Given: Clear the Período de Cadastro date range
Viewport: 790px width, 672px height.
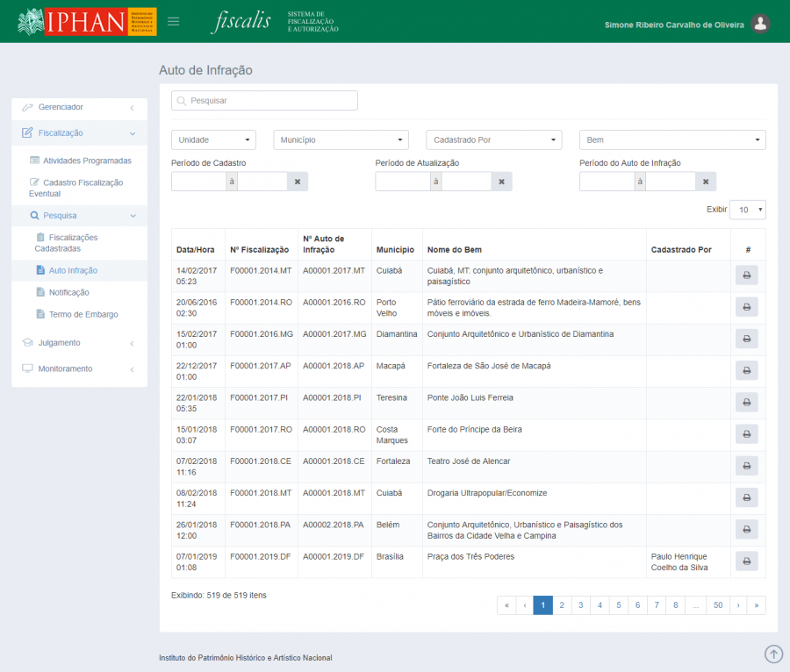Looking at the screenshot, I should point(298,182).
